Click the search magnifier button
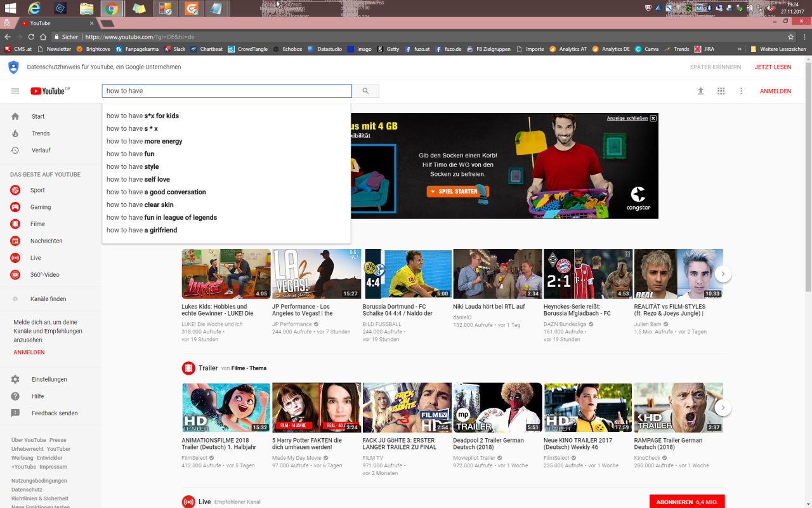812x508 pixels. pyautogui.click(x=365, y=91)
